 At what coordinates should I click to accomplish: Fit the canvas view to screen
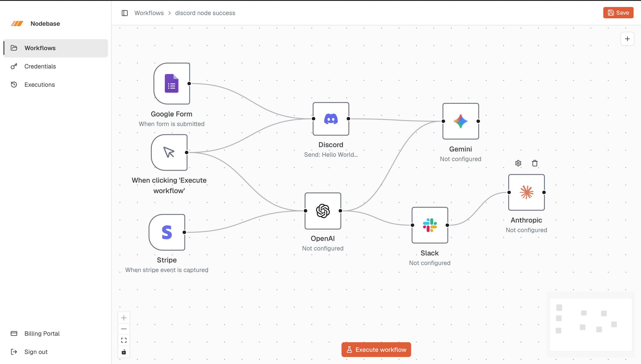tap(124, 340)
